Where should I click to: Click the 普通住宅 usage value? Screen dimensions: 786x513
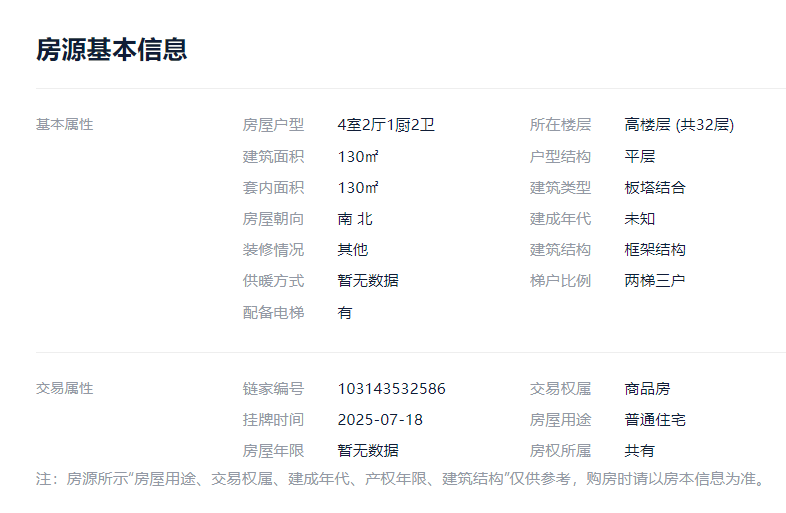pyautogui.click(x=655, y=420)
